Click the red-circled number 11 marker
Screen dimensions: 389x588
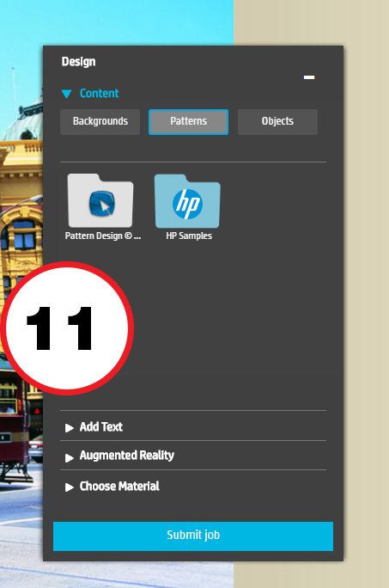67,328
